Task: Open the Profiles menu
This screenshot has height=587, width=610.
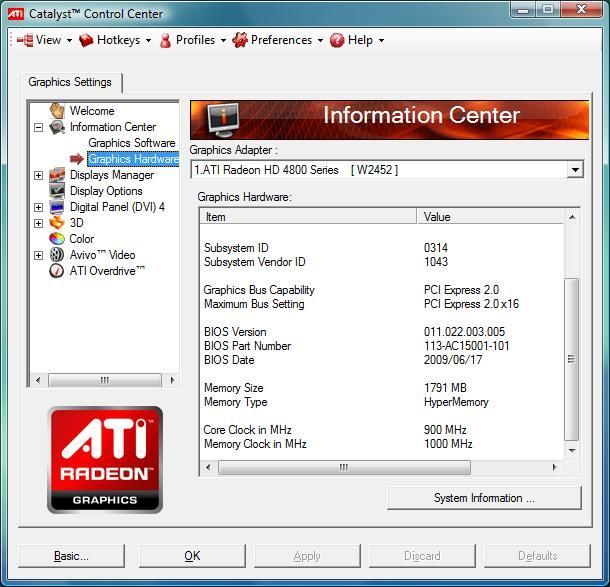Action: click(195, 40)
